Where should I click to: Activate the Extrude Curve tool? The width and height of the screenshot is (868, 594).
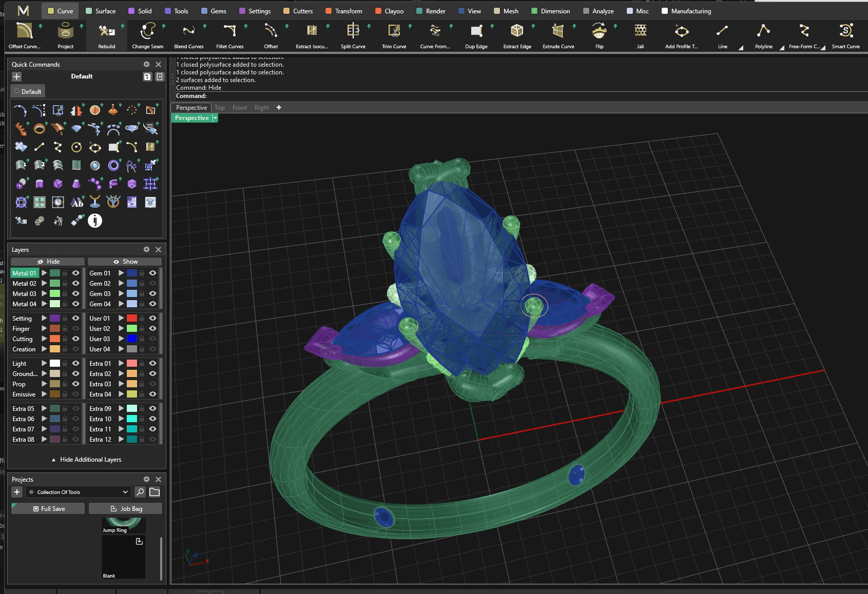(558, 32)
